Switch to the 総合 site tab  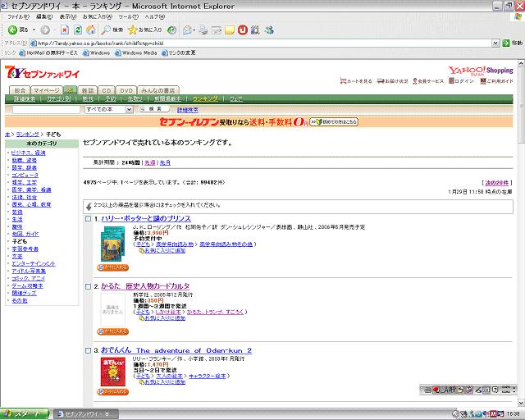click(x=20, y=90)
